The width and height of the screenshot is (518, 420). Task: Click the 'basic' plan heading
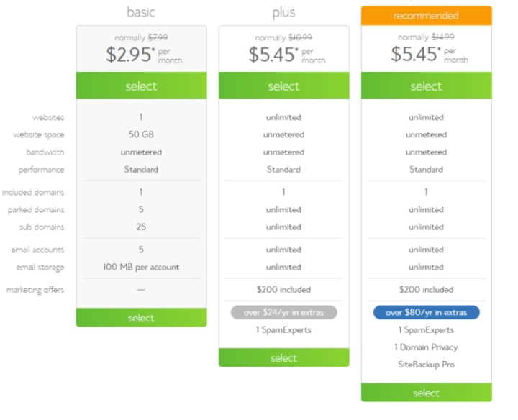pyautogui.click(x=141, y=12)
